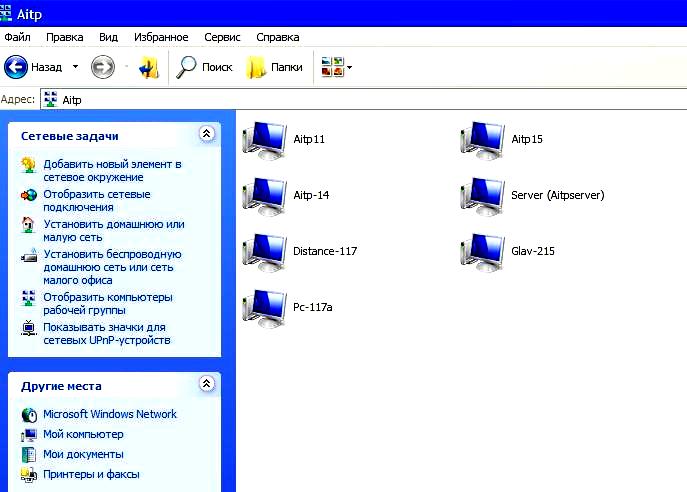Open the Back history dropdown arrow

[75, 67]
